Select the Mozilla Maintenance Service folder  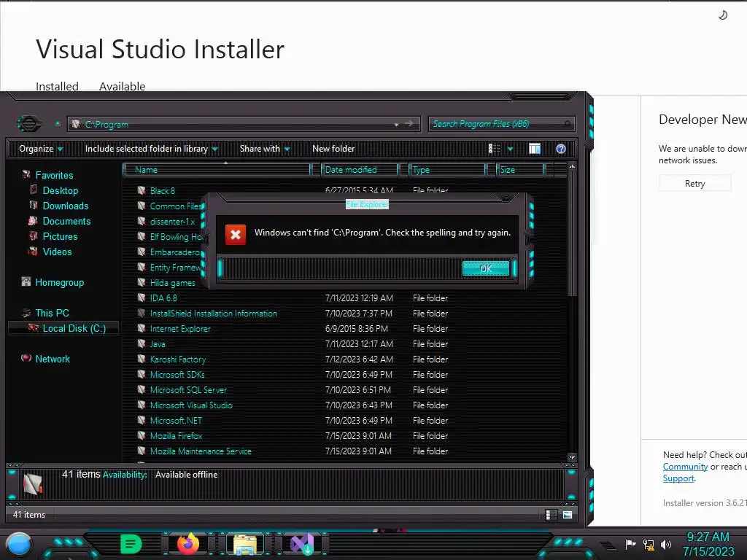pyautogui.click(x=201, y=451)
